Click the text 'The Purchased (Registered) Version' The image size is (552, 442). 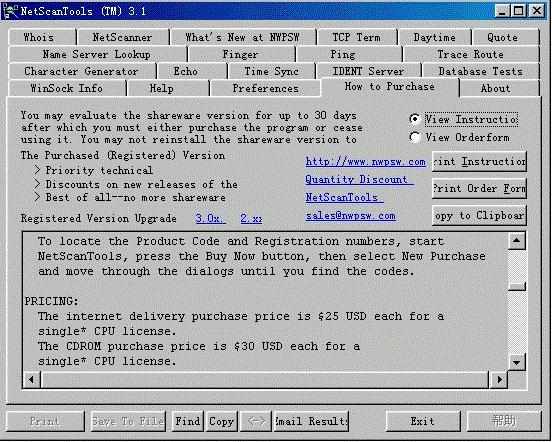123,156
